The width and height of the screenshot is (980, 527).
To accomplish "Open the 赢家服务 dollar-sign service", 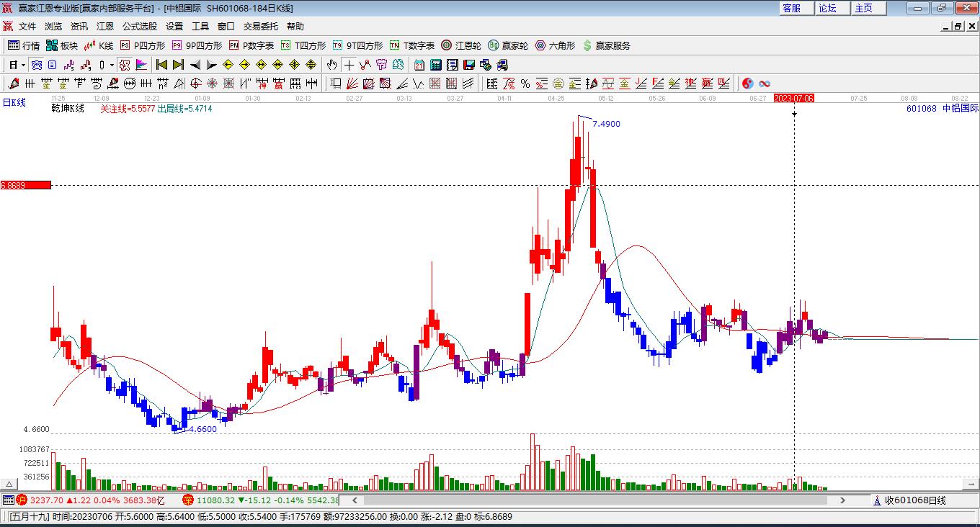I will (x=606, y=45).
